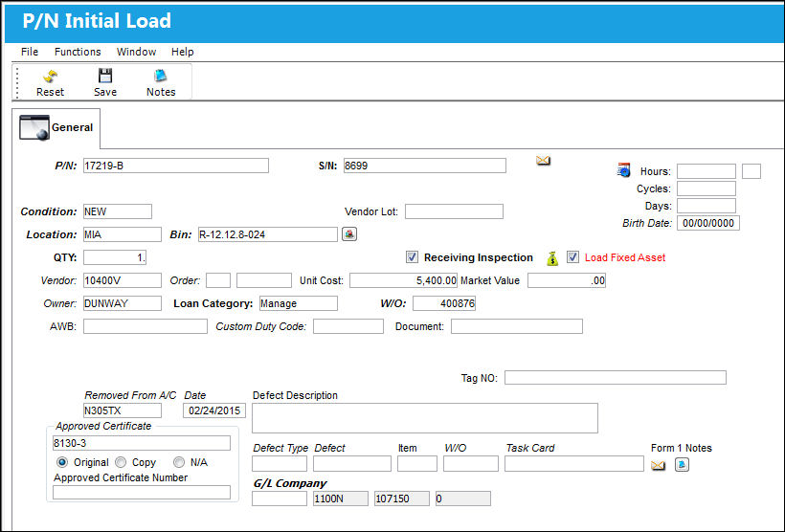Click the Approved Certificate field 8130-3
This screenshot has width=785, height=532.
pyautogui.click(x=142, y=443)
